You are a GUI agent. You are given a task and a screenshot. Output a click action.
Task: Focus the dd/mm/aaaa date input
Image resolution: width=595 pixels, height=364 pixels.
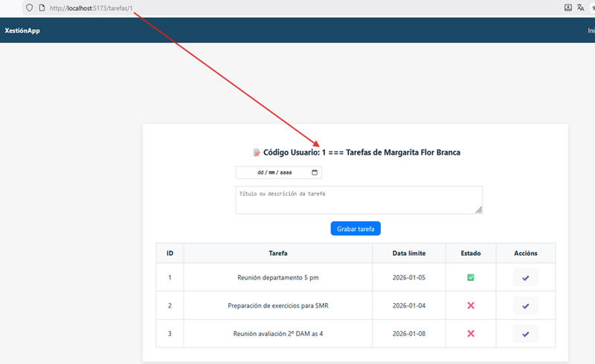[x=278, y=172]
